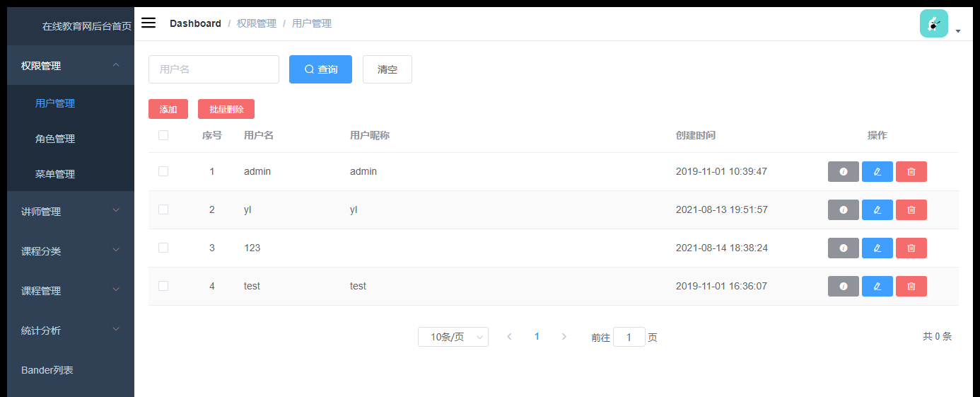Image resolution: width=980 pixels, height=397 pixels.
Task: Click the delete trash icon for admin row
Action: tap(911, 172)
